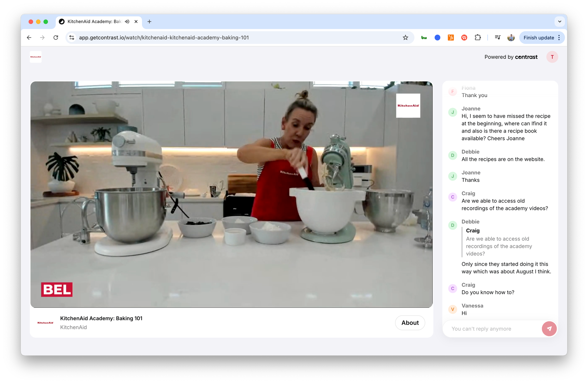The height and width of the screenshot is (383, 588).
Task: Expand the chevron at the window's top right
Action: click(x=559, y=21)
